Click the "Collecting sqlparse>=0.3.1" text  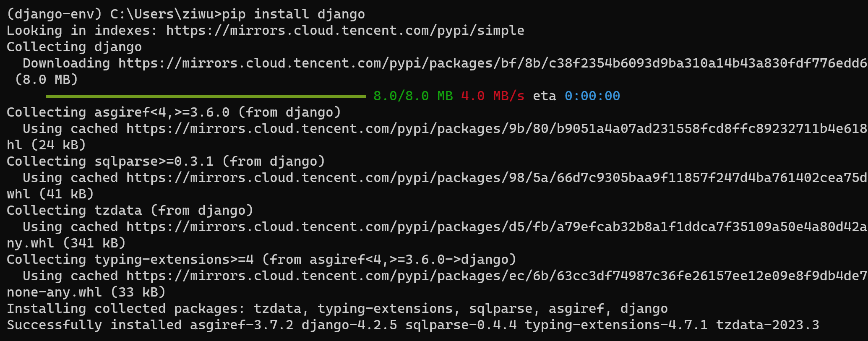(x=110, y=161)
